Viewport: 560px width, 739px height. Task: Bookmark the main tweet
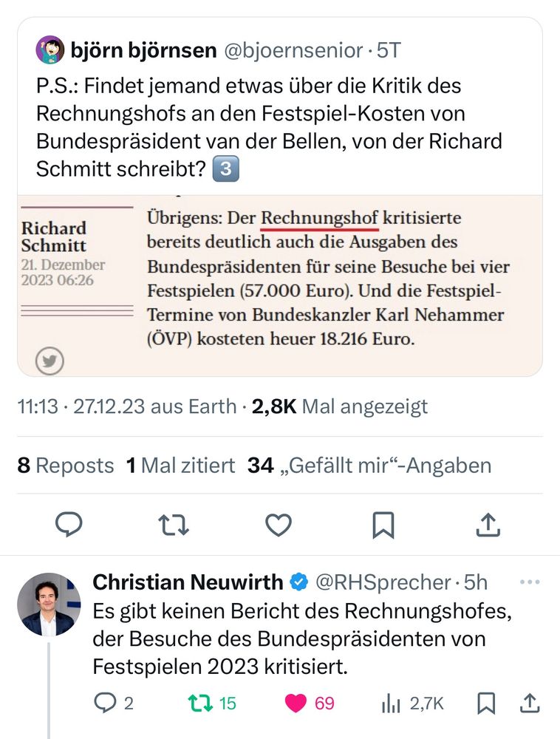pos(383,525)
